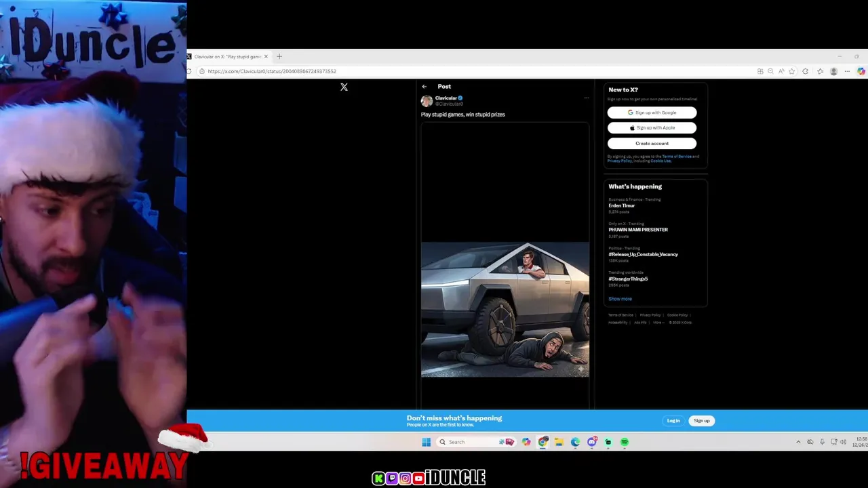Open Copilot from the taskbar

[x=526, y=442]
